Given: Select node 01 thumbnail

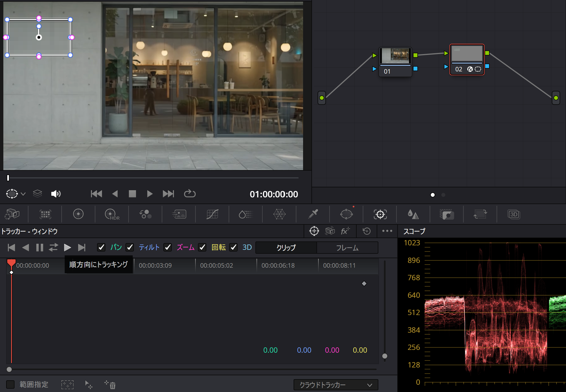Looking at the screenshot, I should coord(395,56).
